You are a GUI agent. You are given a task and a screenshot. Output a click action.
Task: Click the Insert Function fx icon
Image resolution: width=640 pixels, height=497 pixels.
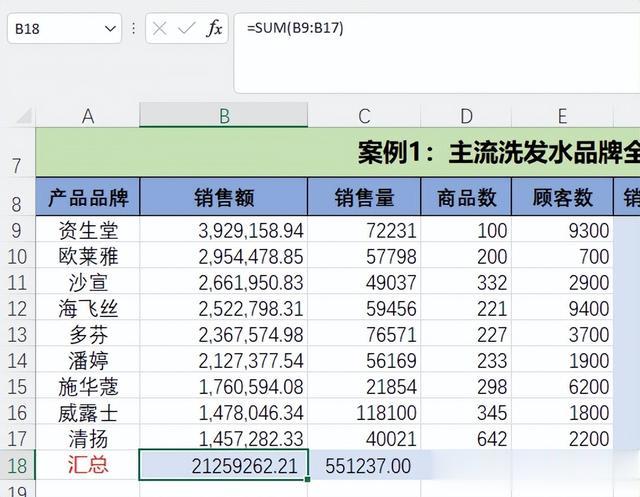coord(214,28)
